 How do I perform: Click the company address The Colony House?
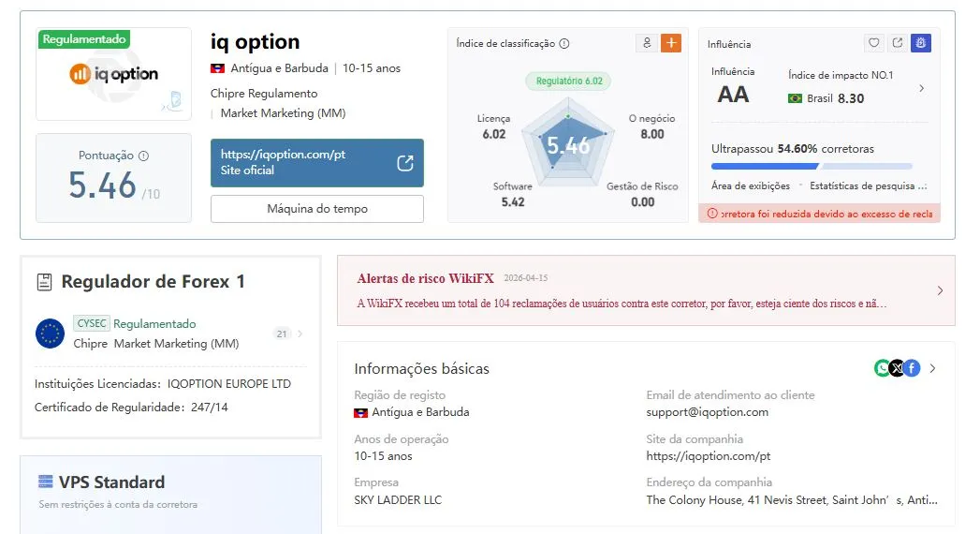click(791, 500)
